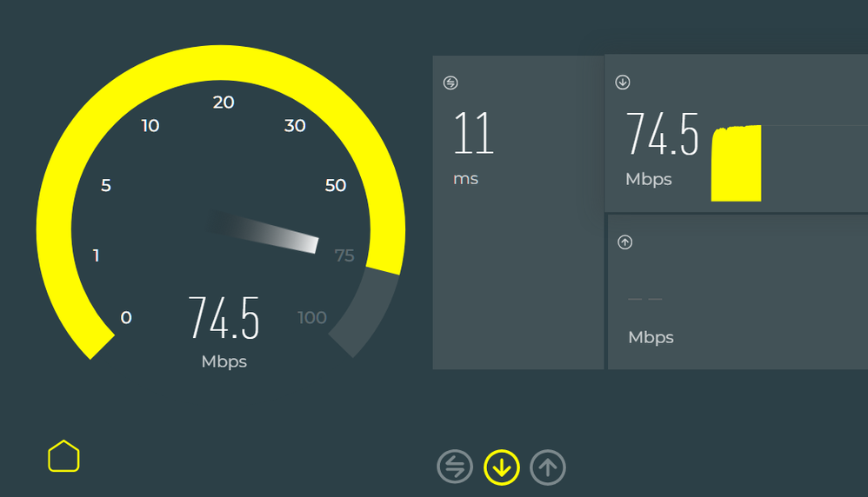Click the yellow home icon
Image resolution: width=868 pixels, height=497 pixels.
pos(63,456)
